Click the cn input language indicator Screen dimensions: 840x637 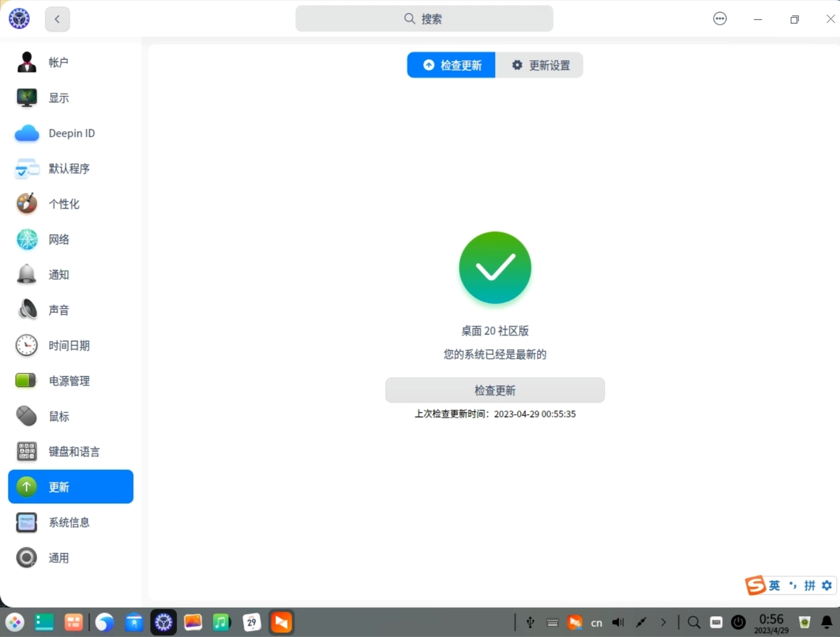(597, 623)
